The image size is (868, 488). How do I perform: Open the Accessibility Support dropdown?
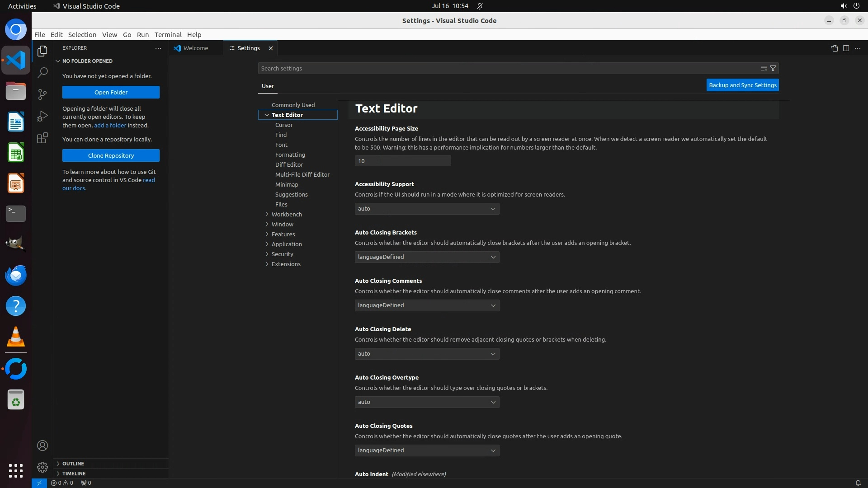pyautogui.click(x=427, y=209)
